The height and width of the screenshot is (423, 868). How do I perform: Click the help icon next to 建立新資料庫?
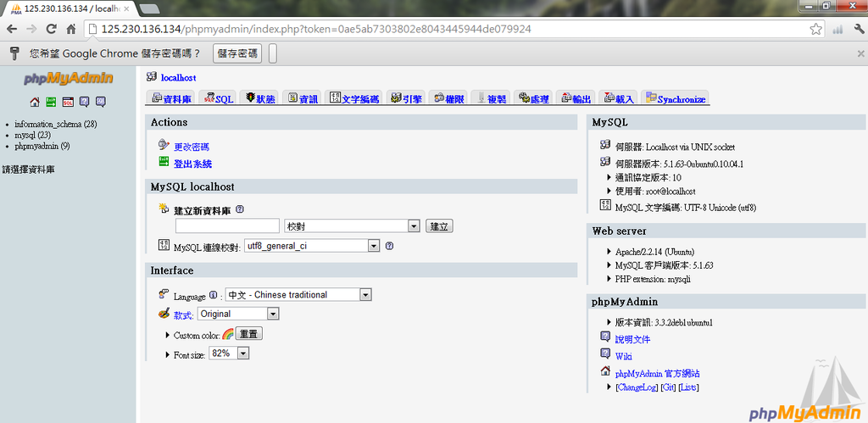[x=240, y=210]
